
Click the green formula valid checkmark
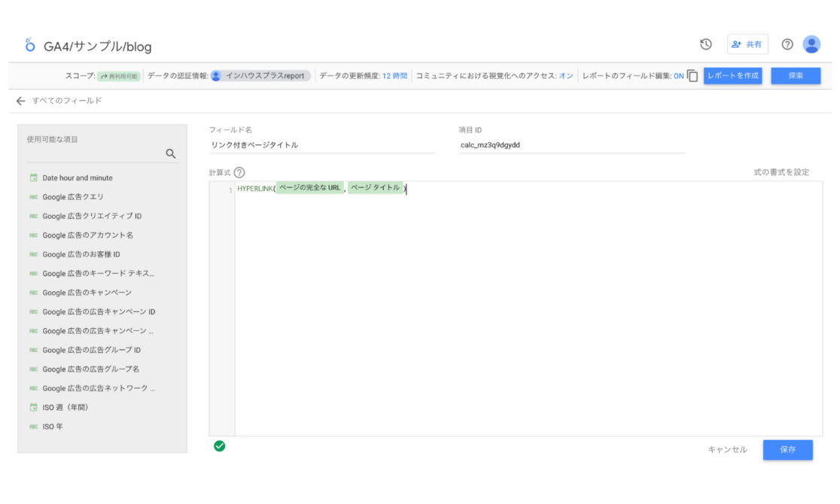tap(220, 446)
